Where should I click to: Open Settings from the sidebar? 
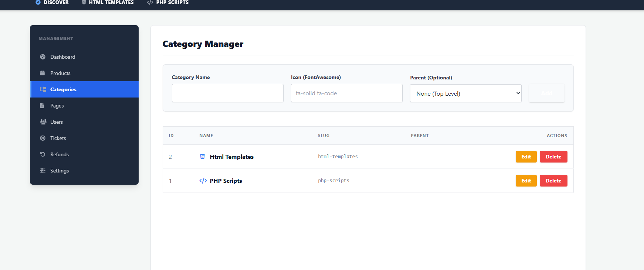pyautogui.click(x=84, y=171)
